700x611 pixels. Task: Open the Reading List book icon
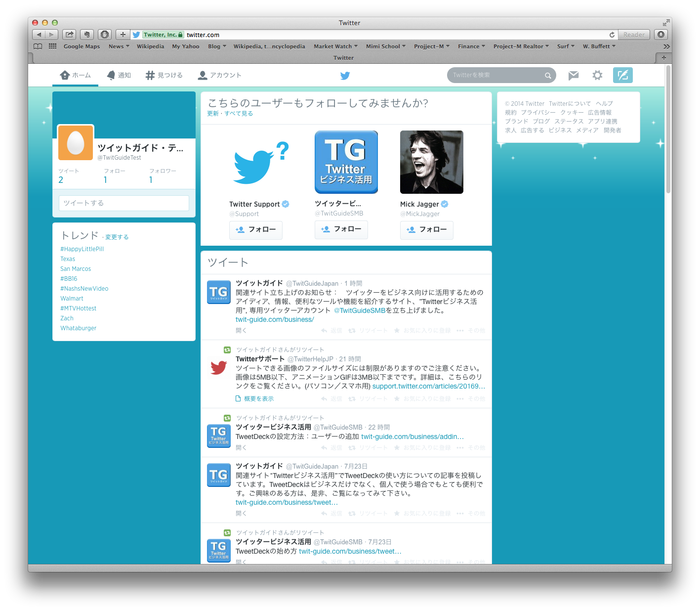click(38, 46)
